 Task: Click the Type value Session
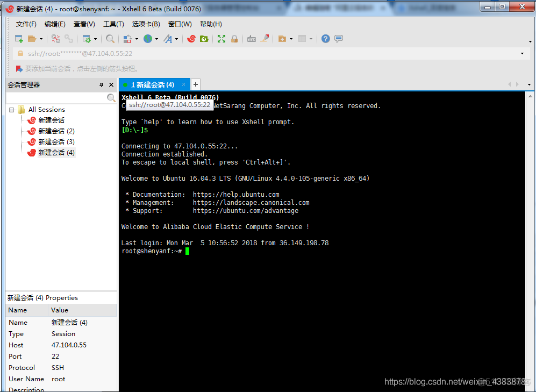(63, 334)
